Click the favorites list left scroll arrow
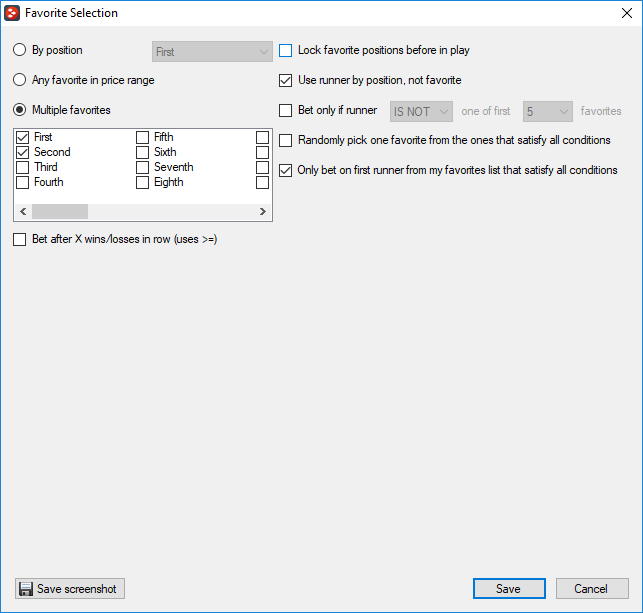This screenshot has height=613, width=643. coord(23,212)
